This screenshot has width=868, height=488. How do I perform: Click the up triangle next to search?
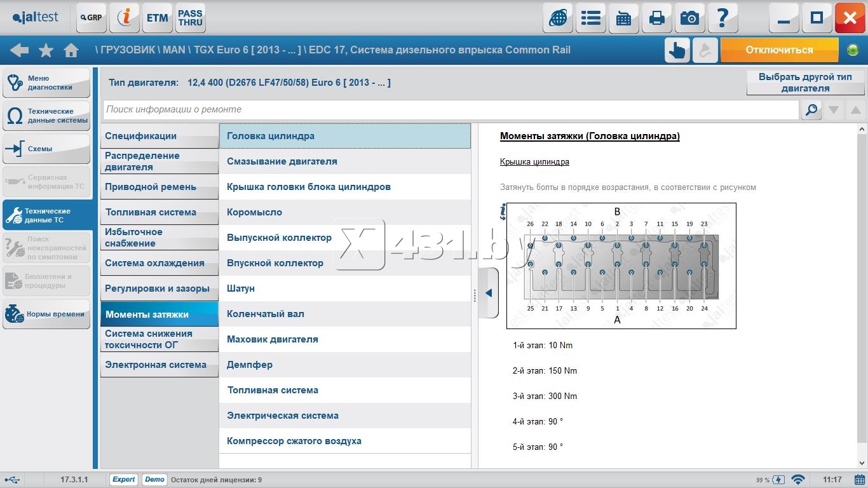click(x=855, y=110)
